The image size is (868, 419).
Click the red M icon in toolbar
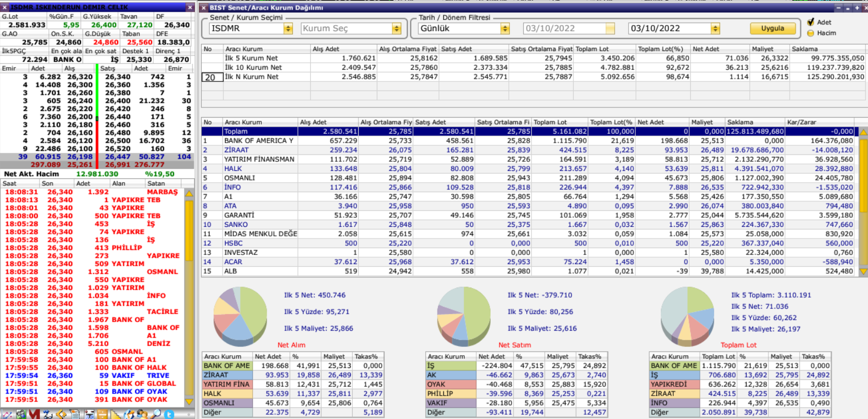click(35, 414)
